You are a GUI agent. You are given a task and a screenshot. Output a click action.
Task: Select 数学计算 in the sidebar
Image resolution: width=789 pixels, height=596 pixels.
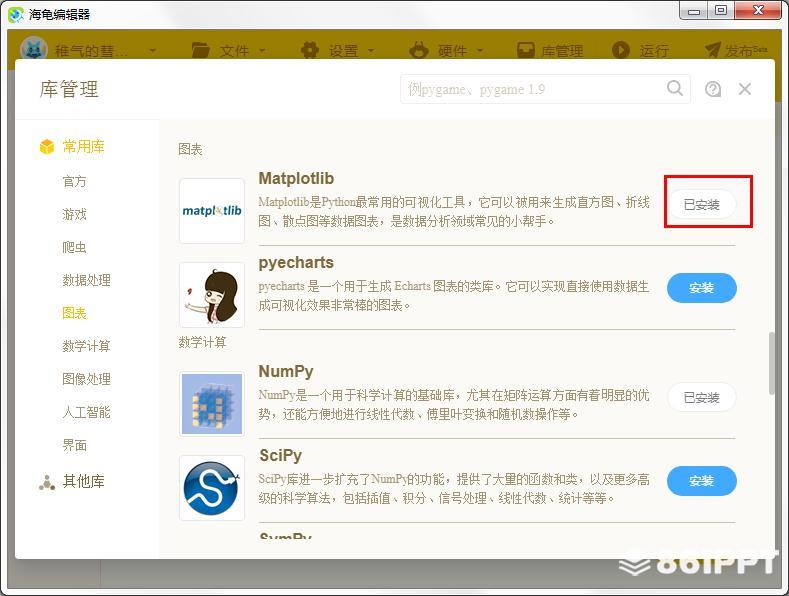click(x=87, y=346)
